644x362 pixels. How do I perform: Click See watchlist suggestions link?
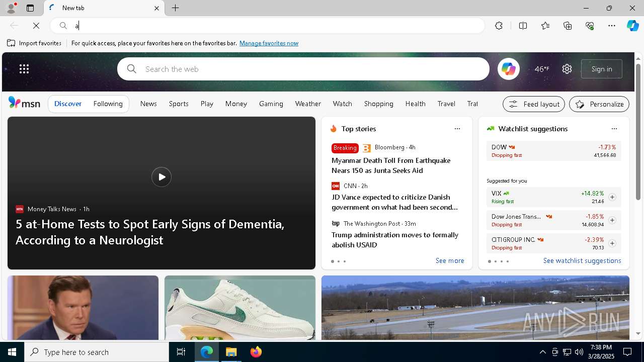[x=582, y=260]
